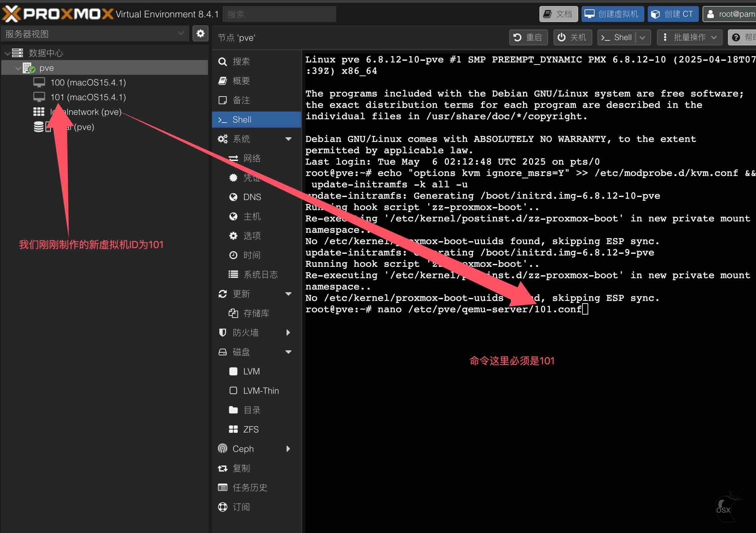The height and width of the screenshot is (533, 756).
Task: Open the Shell button dropdown arrow
Action: coord(643,37)
